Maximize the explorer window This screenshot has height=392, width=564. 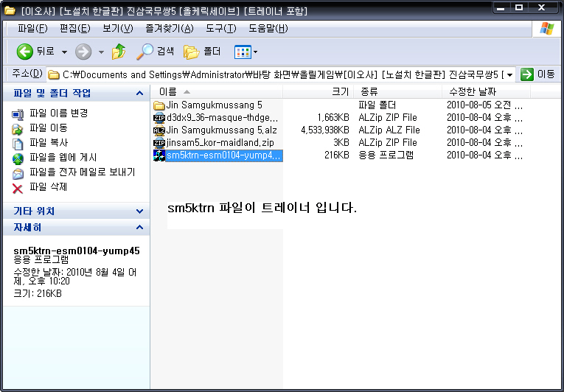pyautogui.click(x=519, y=8)
